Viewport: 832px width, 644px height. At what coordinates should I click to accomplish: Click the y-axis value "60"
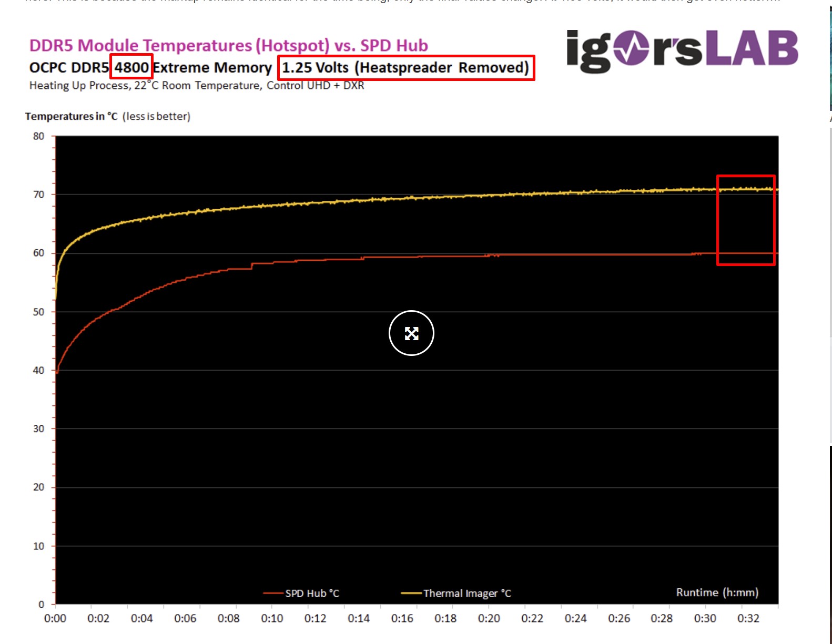tap(38, 253)
